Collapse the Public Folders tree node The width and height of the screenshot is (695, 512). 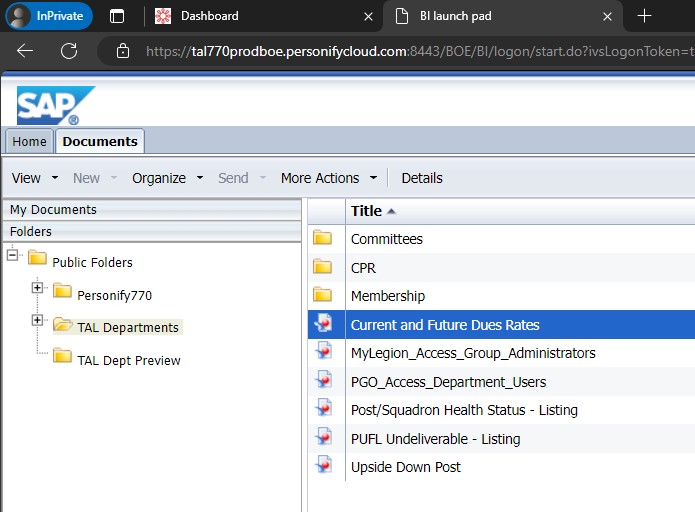tap(12, 255)
